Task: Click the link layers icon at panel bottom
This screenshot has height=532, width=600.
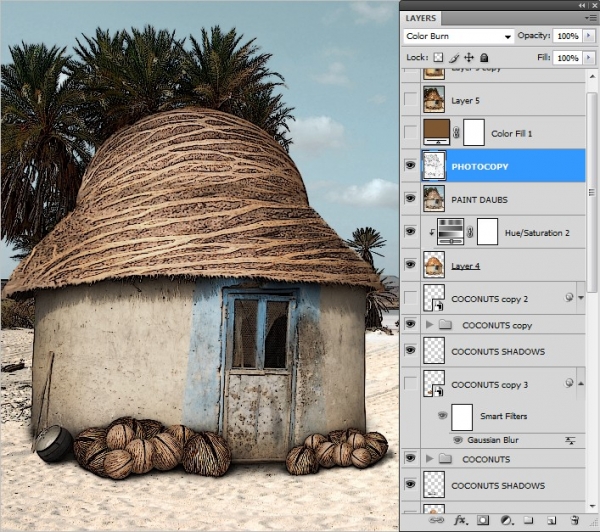Action: (436, 520)
